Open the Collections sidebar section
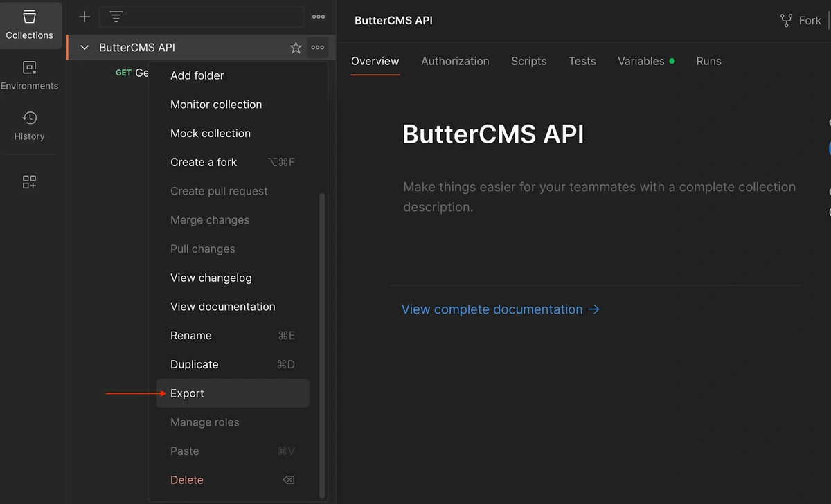Image resolution: width=831 pixels, height=504 pixels. click(30, 25)
